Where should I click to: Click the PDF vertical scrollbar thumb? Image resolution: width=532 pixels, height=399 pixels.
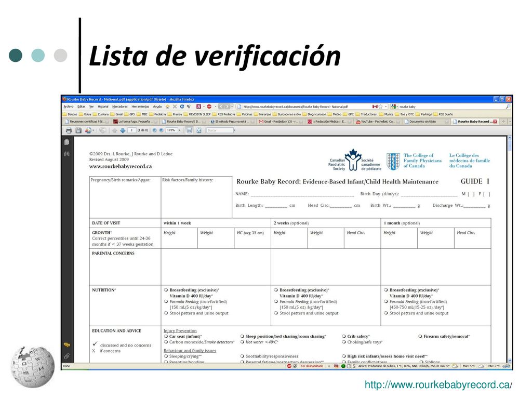[509, 145]
